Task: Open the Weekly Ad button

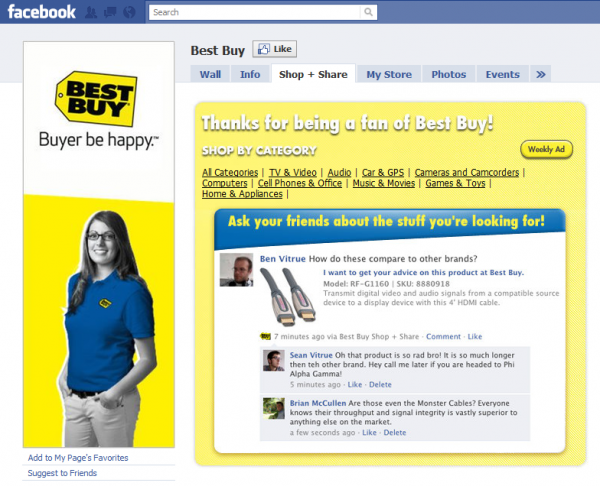Action: pyautogui.click(x=546, y=149)
